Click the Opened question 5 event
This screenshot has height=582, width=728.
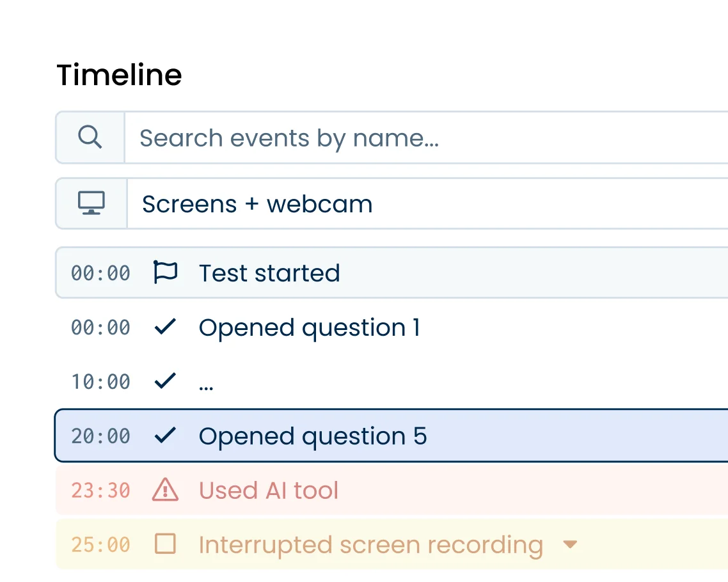tap(313, 436)
